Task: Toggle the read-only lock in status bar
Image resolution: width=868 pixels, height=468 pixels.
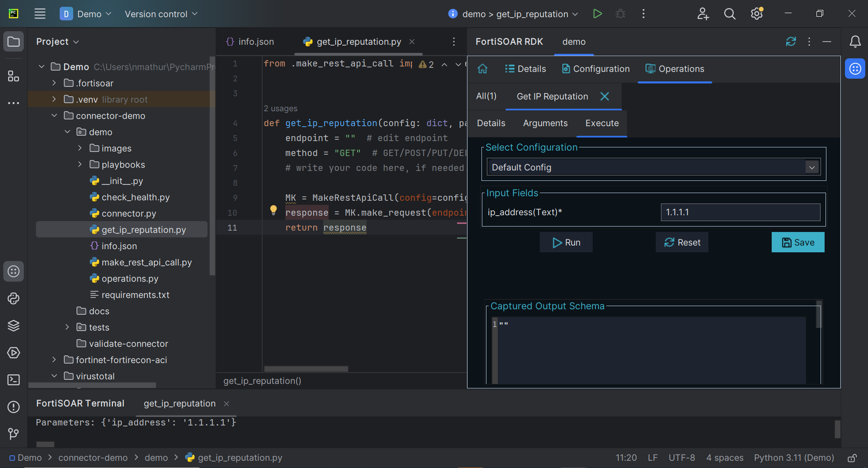Action: [852, 458]
